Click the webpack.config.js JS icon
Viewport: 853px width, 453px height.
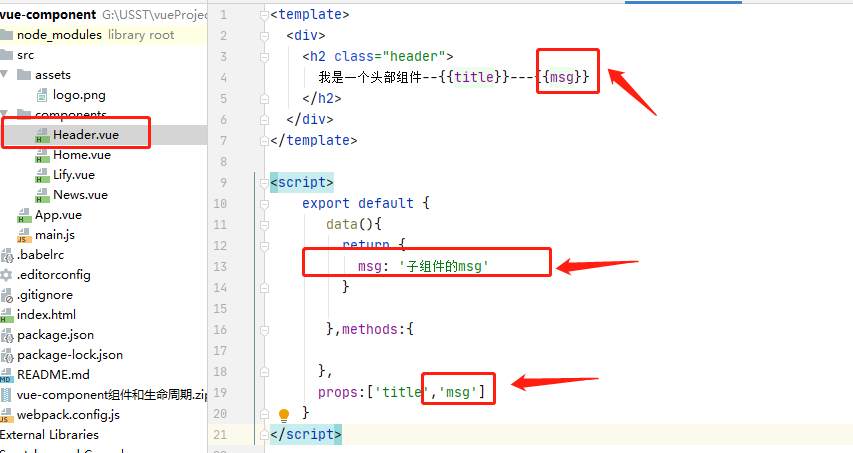pos(7,415)
